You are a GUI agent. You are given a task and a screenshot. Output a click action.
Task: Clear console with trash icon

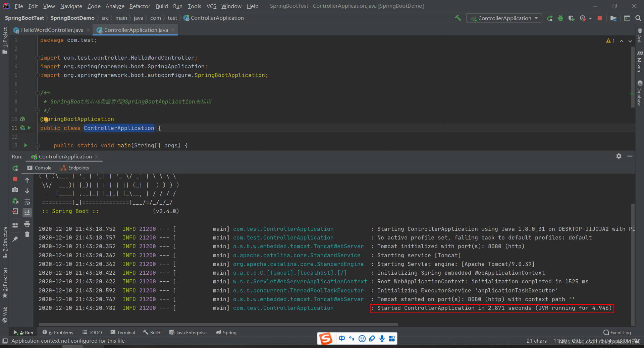(x=27, y=234)
